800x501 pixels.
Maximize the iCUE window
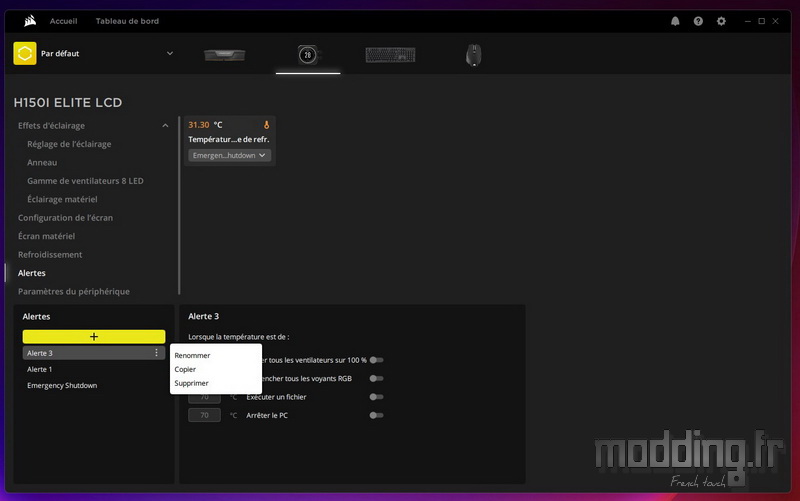[x=761, y=21]
